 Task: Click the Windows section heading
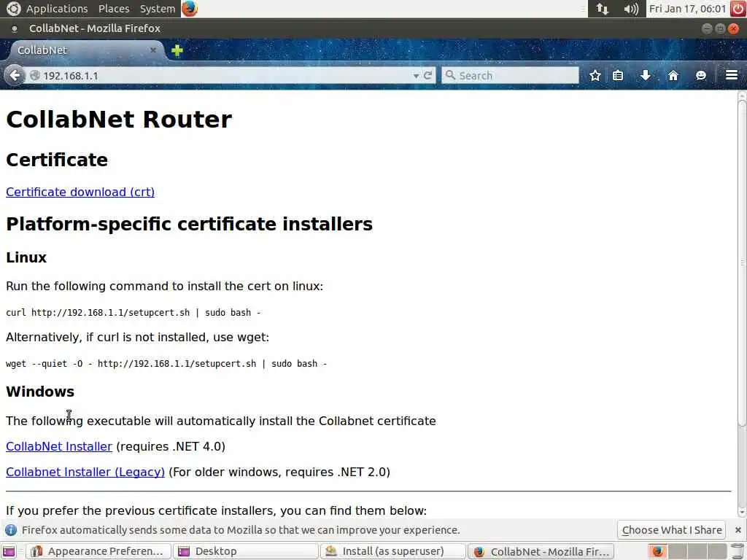pos(40,392)
